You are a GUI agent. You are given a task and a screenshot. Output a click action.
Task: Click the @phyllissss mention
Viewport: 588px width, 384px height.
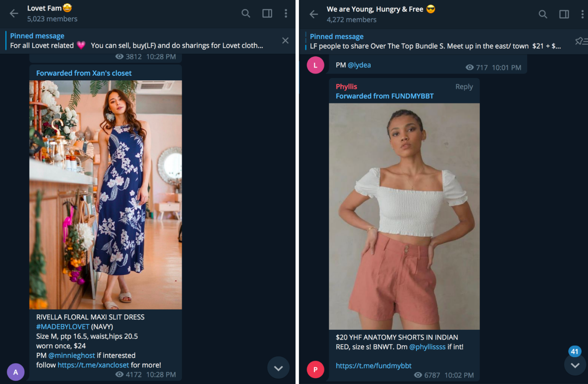(428, 347)
